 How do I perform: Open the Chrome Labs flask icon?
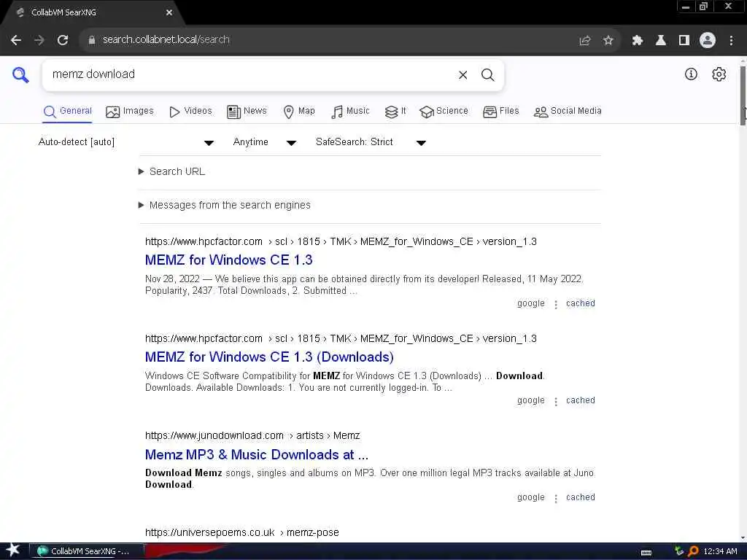[661, 41]
